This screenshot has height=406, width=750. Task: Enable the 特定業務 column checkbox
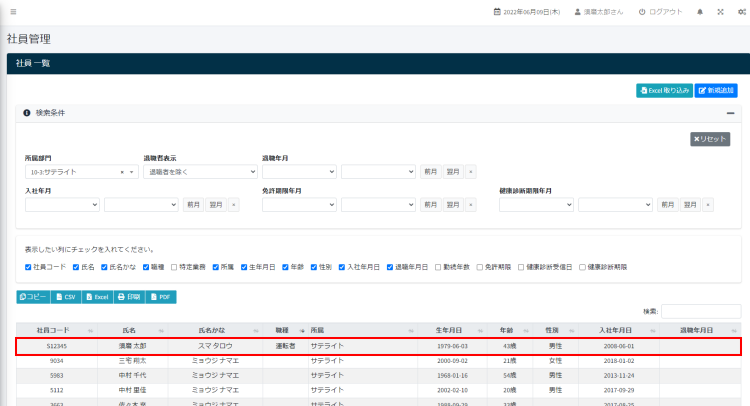pos(174,268)
